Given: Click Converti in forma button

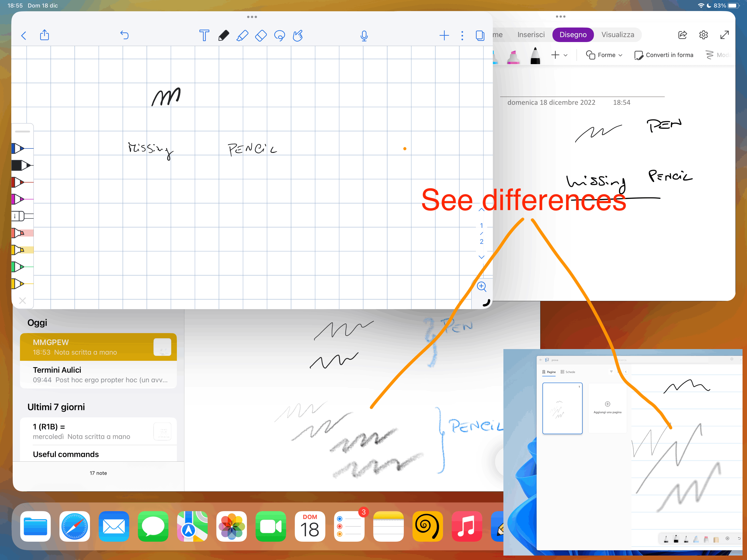Looking at the screenshot, I should point(664,55).
